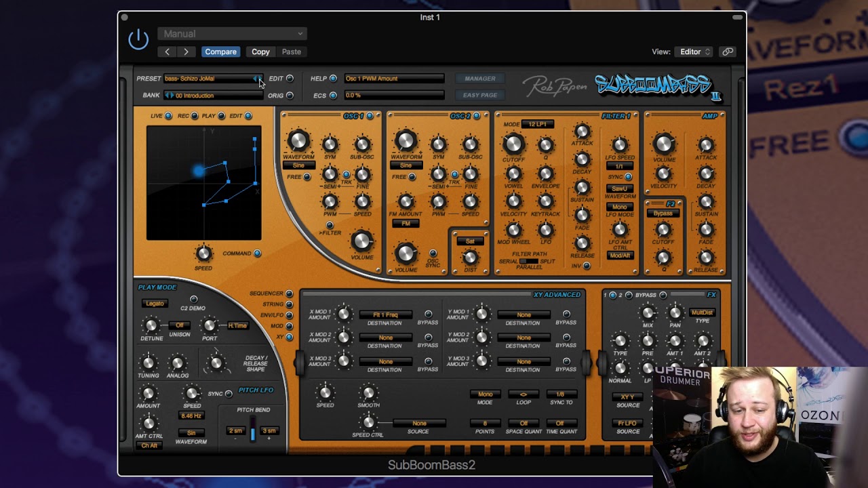Toggle the OSC SYNC LED
Viewport: 868px width, 488px height.
point(433,253)
